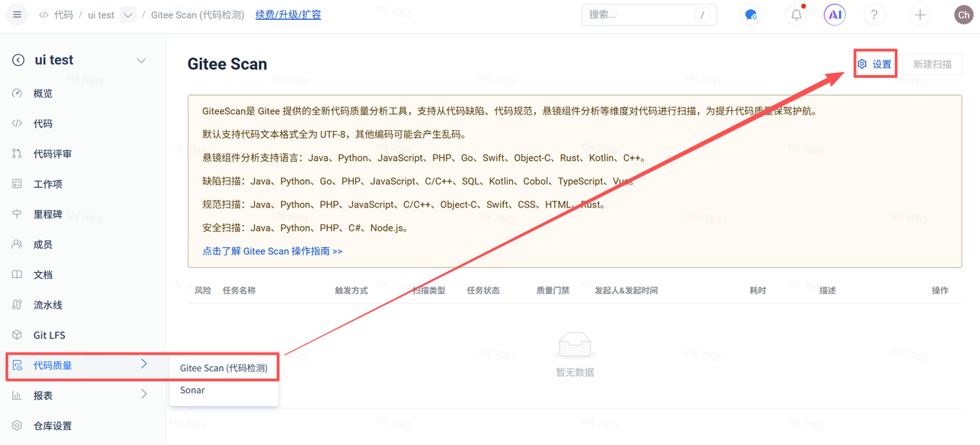Image resolution: width=980 pixels, height=445 pixels.
Task: Expand the ui test breadcrumb dropdown
Action: (128, 15)
